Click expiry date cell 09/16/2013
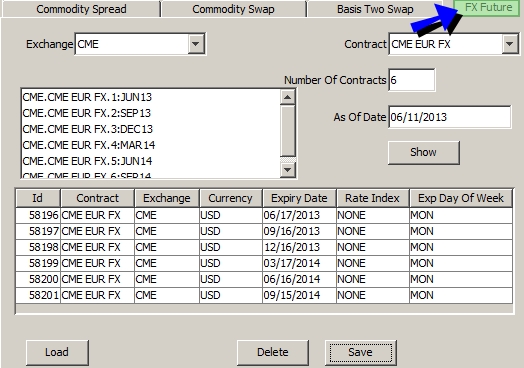524x368 pixels. point(299,231)
